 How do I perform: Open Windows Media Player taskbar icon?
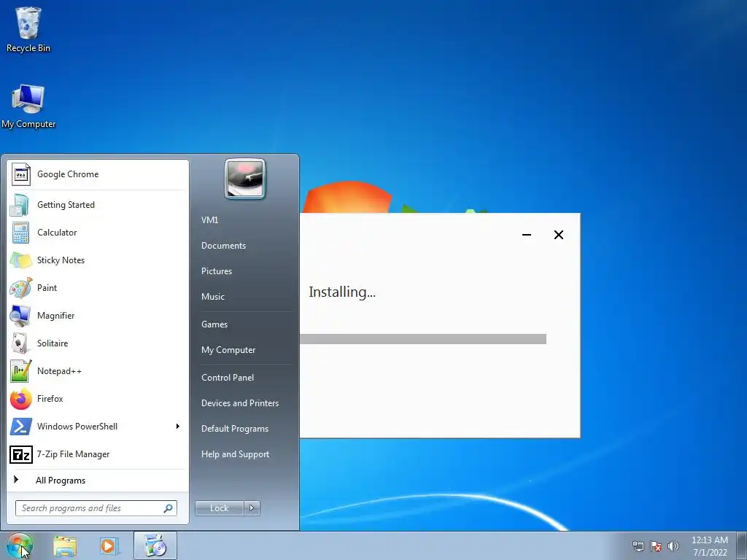109,545
